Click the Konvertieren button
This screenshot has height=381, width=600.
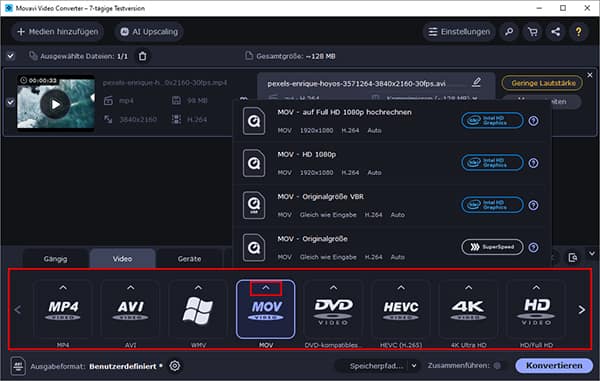pos(554,365)
